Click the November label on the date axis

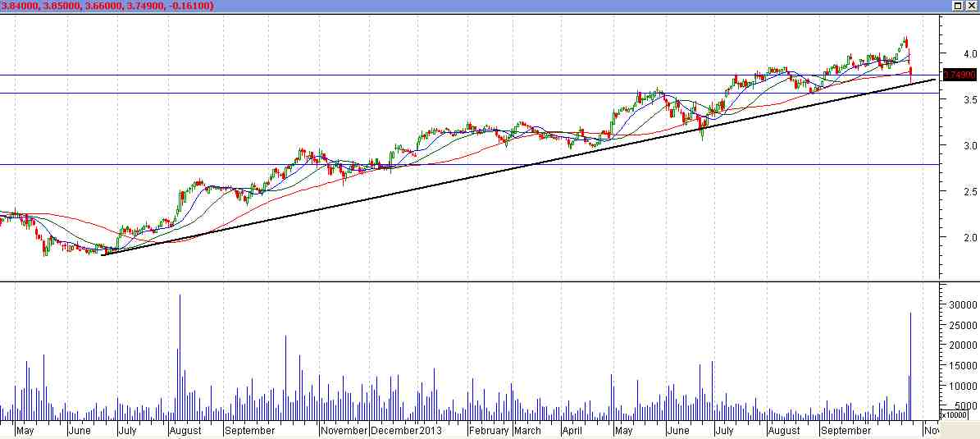[344, 431]
